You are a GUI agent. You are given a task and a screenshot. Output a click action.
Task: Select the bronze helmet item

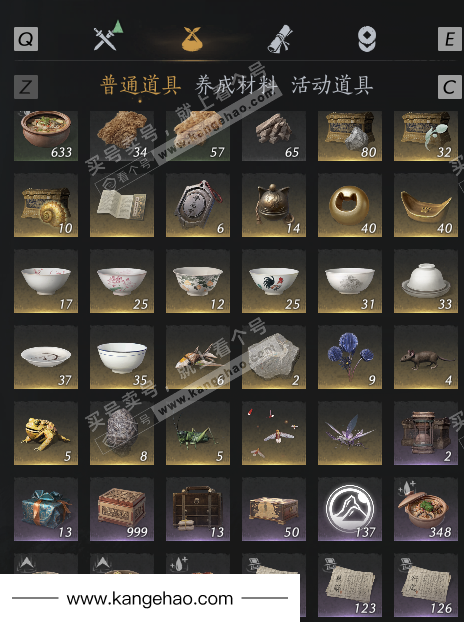[274, 205]
